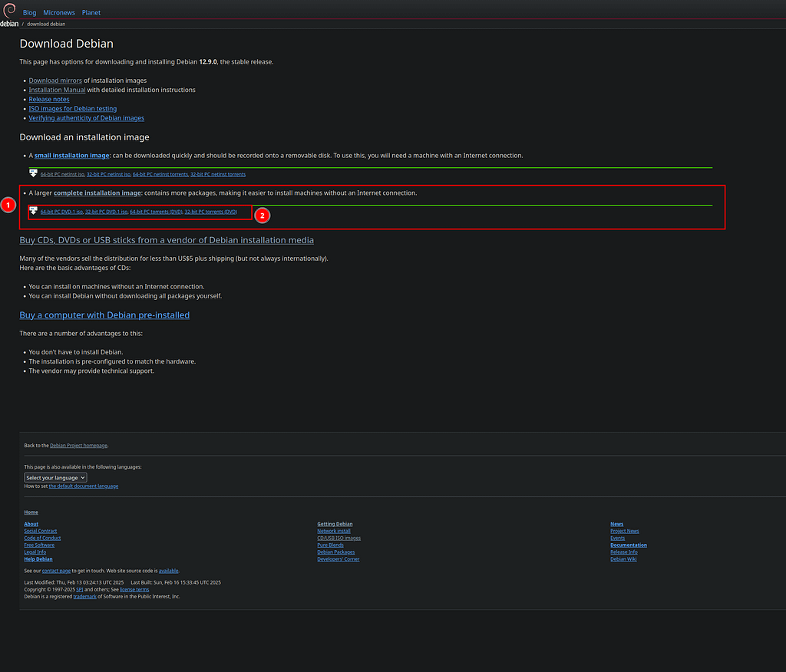This screenshot has height=672, width=786.
Task: Open Verifying authenticity of Debian images
Action: [x=86, y=118]
